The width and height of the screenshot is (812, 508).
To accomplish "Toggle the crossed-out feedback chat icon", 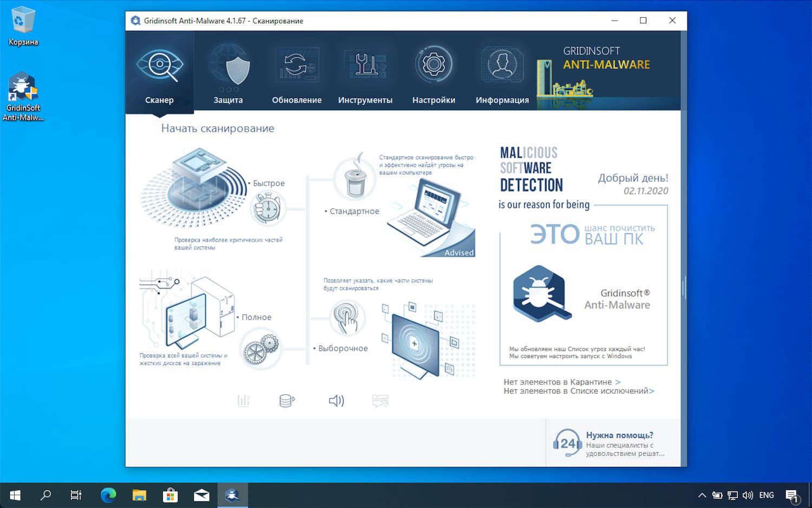I will [380, 401].
